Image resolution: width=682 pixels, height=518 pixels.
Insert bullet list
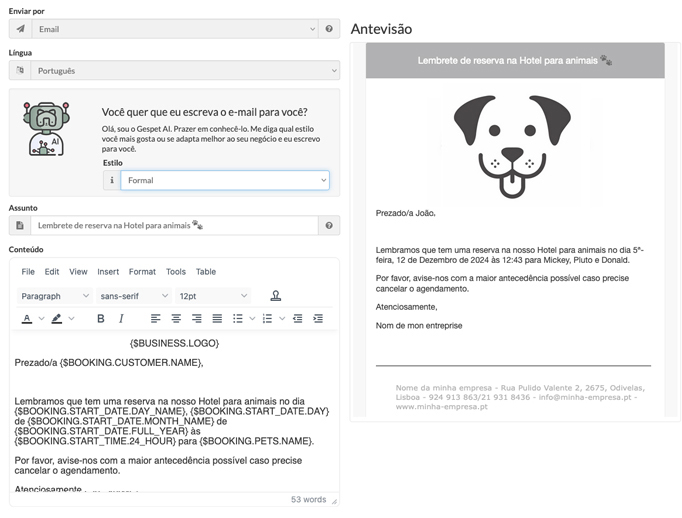[x=237, y=318]
